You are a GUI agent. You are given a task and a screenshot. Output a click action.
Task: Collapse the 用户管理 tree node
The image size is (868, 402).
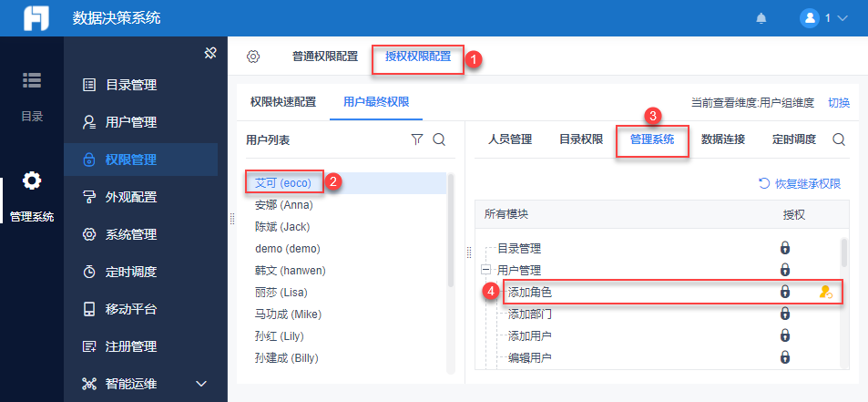485,270
